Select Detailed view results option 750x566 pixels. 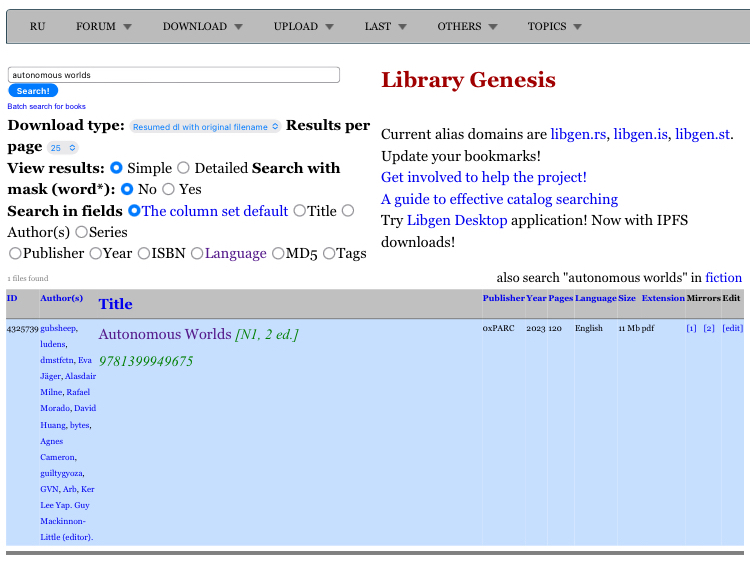tap(183, 168)
